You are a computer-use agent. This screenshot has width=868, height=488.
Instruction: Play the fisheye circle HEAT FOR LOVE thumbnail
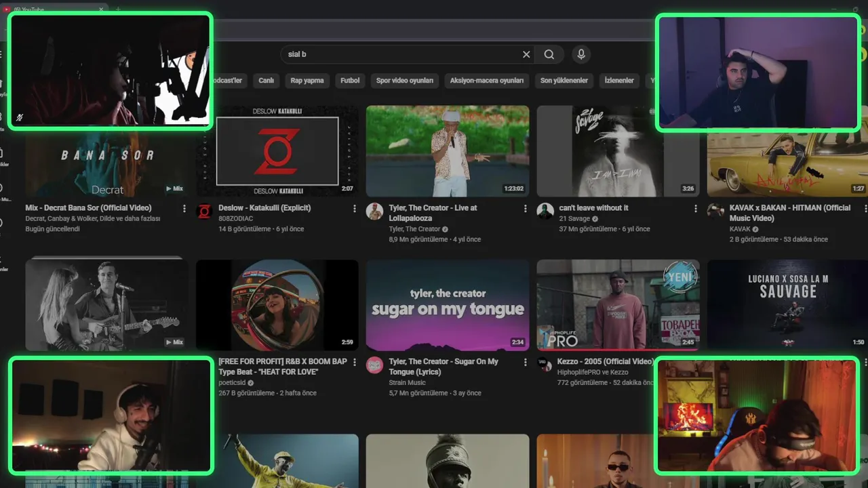pyautogui.click(x=277, y=305)
